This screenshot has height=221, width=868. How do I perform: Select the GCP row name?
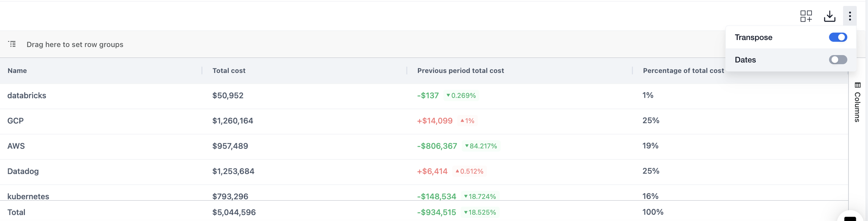[15, 121]
